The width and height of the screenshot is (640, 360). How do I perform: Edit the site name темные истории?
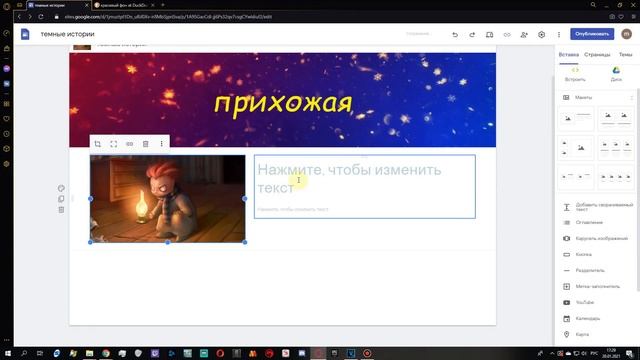pyautogui.click(x=67, y=34)
